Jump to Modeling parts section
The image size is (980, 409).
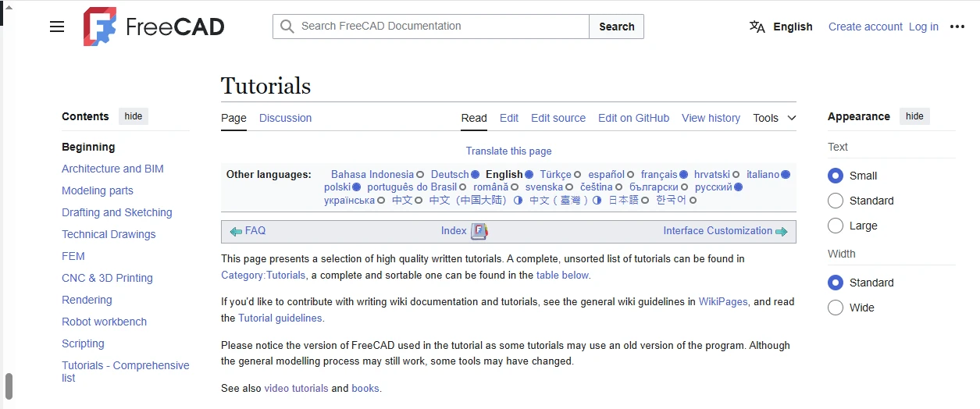click(x=98, y=190)
